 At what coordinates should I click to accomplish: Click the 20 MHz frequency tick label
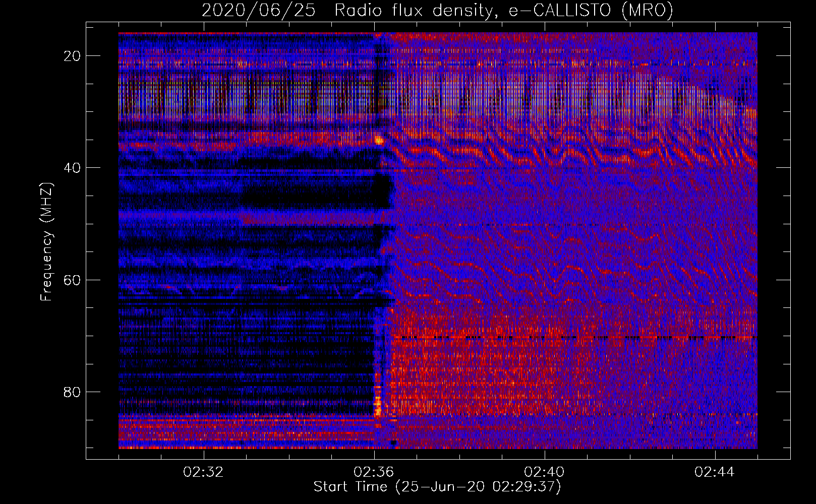tap(73, 56)
